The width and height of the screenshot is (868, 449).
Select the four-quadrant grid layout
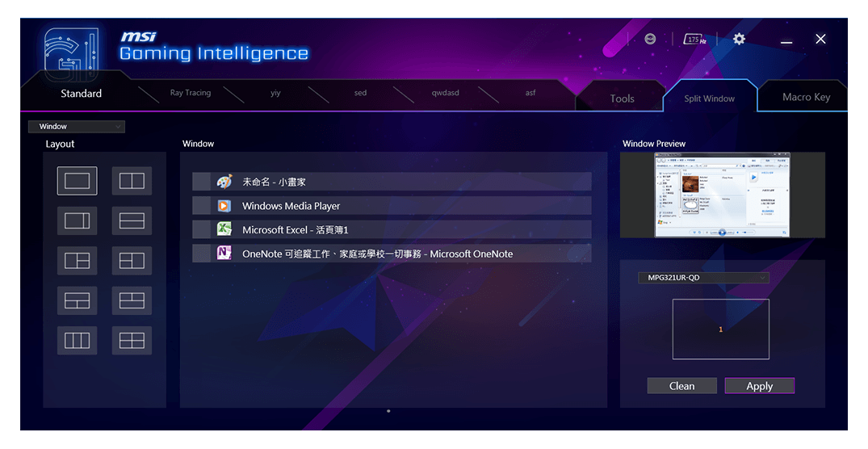132,341
